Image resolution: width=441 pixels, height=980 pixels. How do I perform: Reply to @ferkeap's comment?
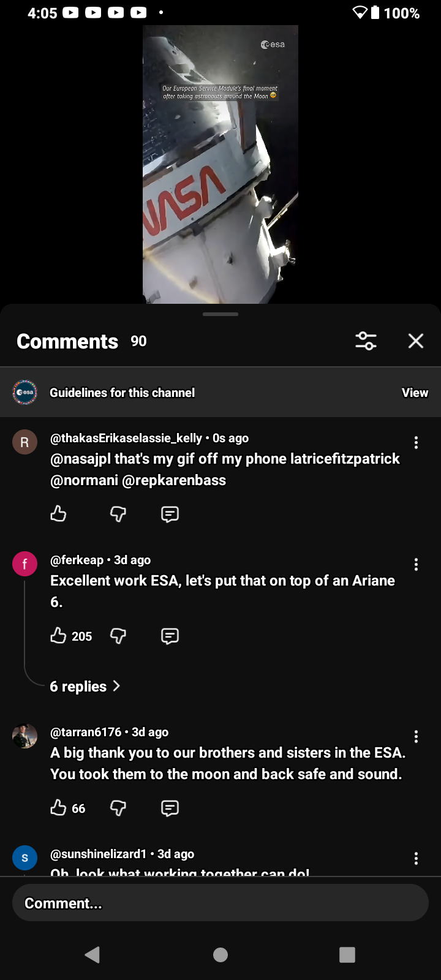(170, 636)
